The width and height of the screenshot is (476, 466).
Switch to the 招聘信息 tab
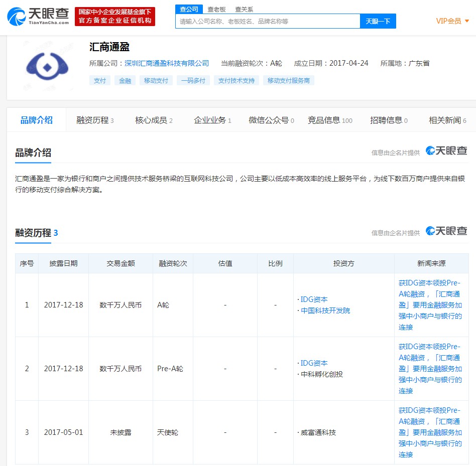389,120
